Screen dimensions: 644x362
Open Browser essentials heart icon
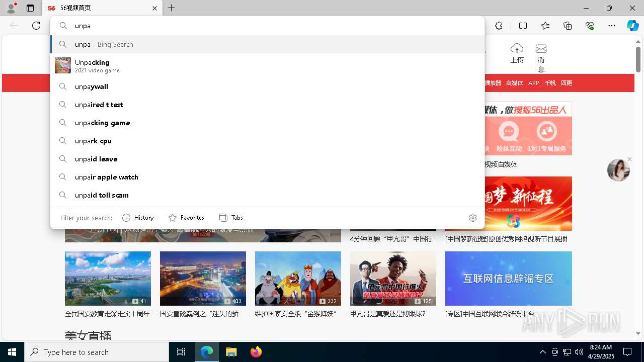coord(590,26)
